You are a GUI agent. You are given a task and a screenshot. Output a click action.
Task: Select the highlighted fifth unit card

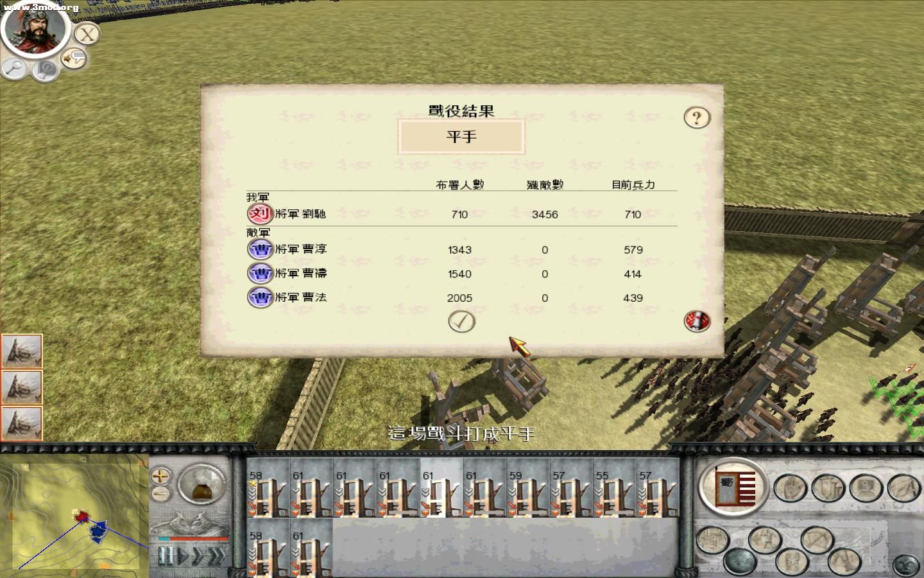[x=441, y=488]
